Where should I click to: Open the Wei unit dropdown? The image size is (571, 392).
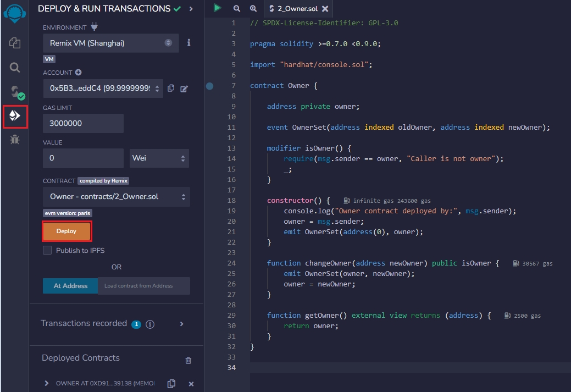tap(159, 158)
